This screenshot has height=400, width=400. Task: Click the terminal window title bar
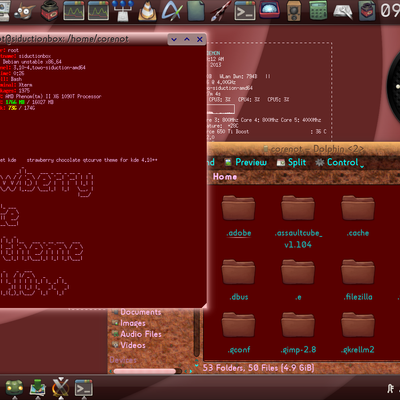pyautogui.click(x=83, y=39)
